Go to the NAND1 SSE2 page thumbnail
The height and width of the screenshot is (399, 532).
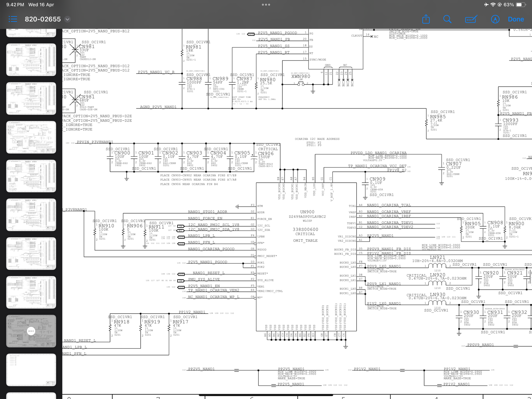pyautogui.click(x=31, y=253)
